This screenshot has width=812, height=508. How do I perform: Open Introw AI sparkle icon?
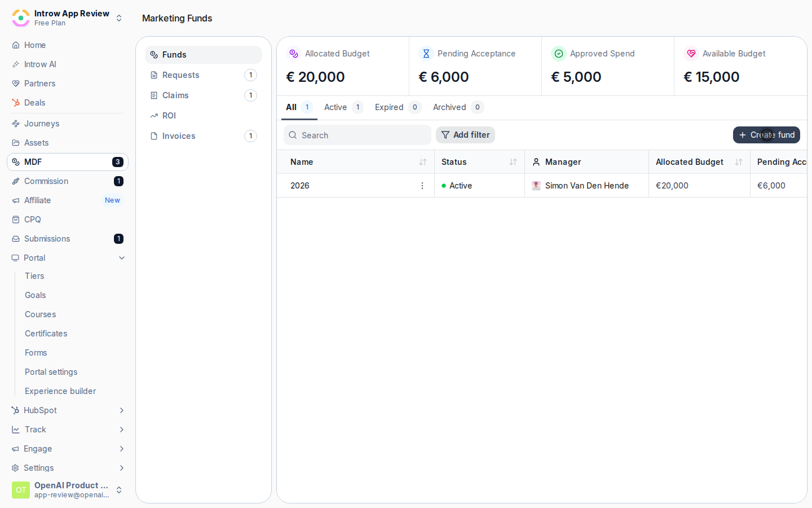[16, 64]
